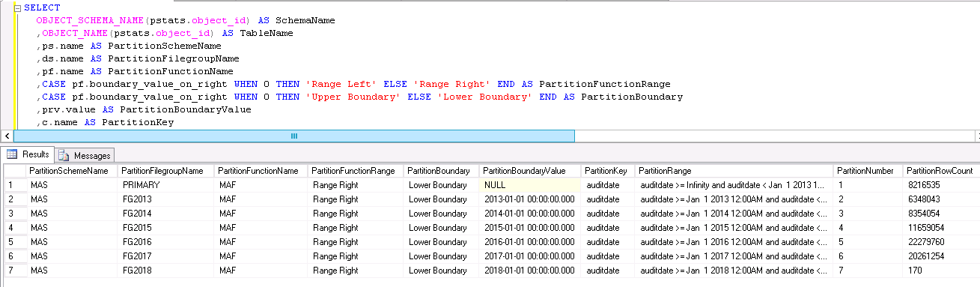Click the row count cell 6348043
Screen dimensions: 980x287
coord(940,199)
